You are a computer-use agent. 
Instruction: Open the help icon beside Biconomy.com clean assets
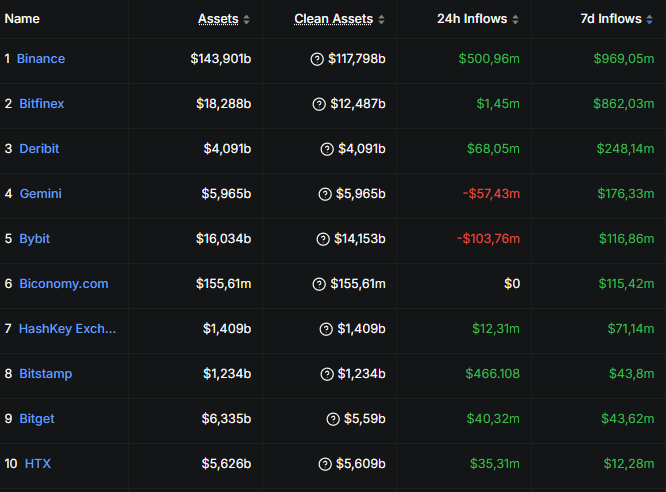319,284
